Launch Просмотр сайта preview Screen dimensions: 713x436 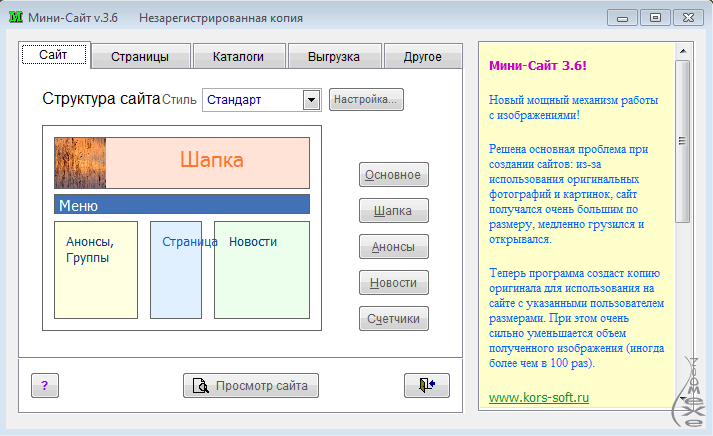[x=251, y=386]
